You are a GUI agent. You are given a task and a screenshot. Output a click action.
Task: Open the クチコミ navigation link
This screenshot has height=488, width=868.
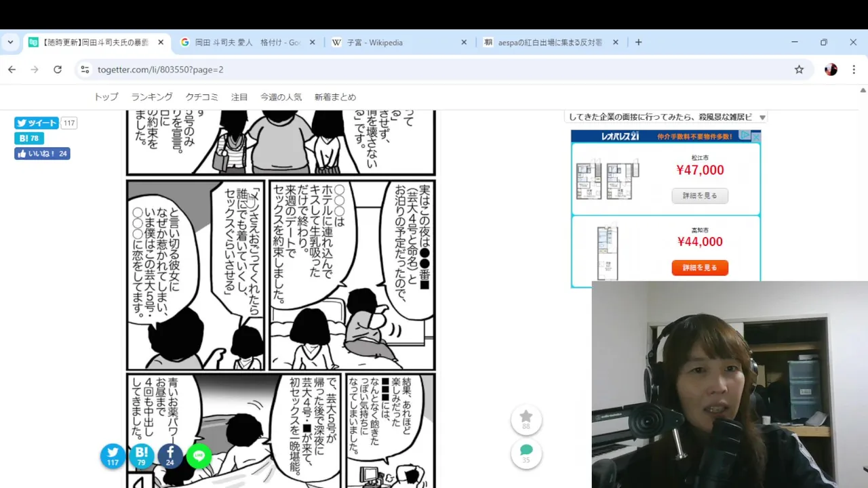click(x=202, y=97)
